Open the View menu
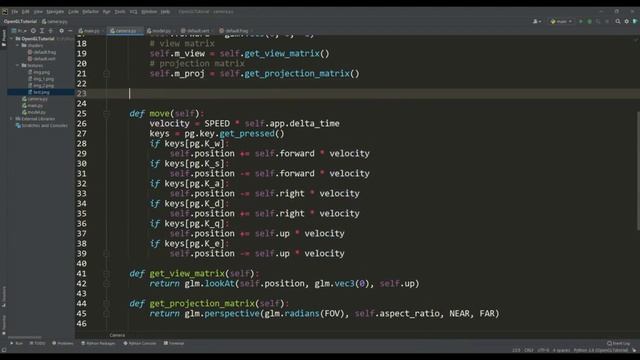The image size is (640, 360). 38,11
